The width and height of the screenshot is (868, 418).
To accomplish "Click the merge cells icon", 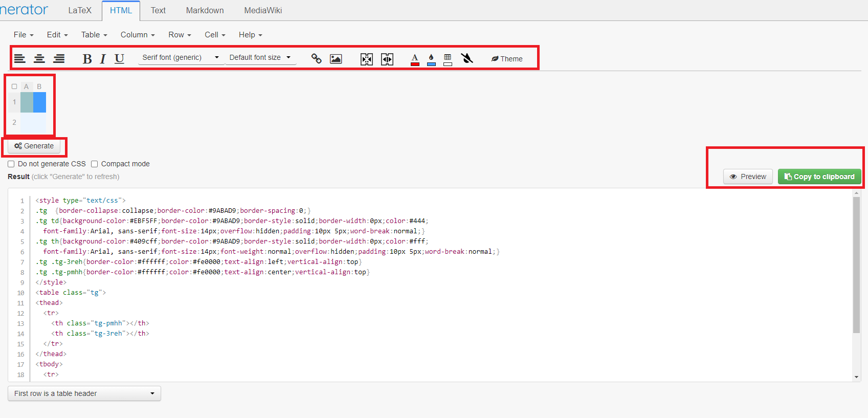I will tap(367, 59).
